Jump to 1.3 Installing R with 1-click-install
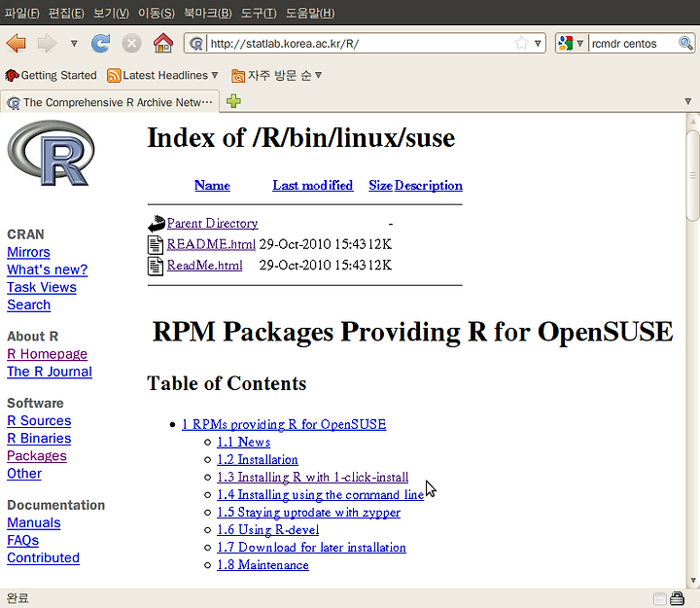Screen dimensions: 700x608 [x=312, y=477]
